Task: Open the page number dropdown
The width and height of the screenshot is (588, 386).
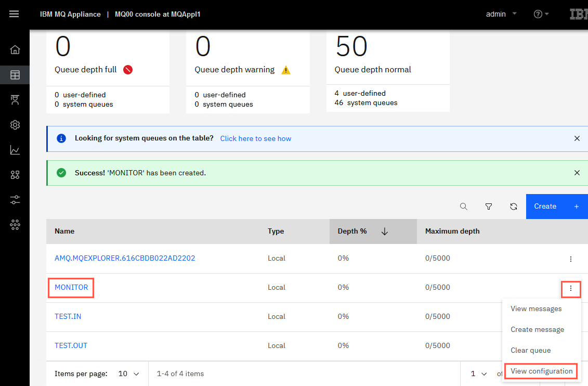Action: click(x=479, y=374)
